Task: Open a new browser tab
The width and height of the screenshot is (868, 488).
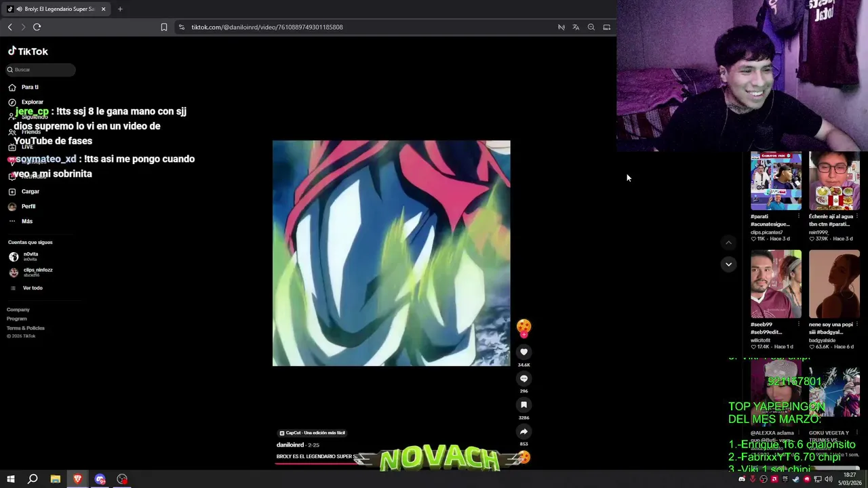Action: point(120,9)
